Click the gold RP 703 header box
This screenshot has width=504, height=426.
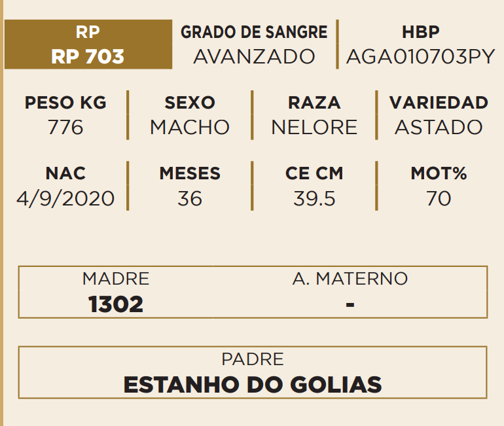(88, 44)
